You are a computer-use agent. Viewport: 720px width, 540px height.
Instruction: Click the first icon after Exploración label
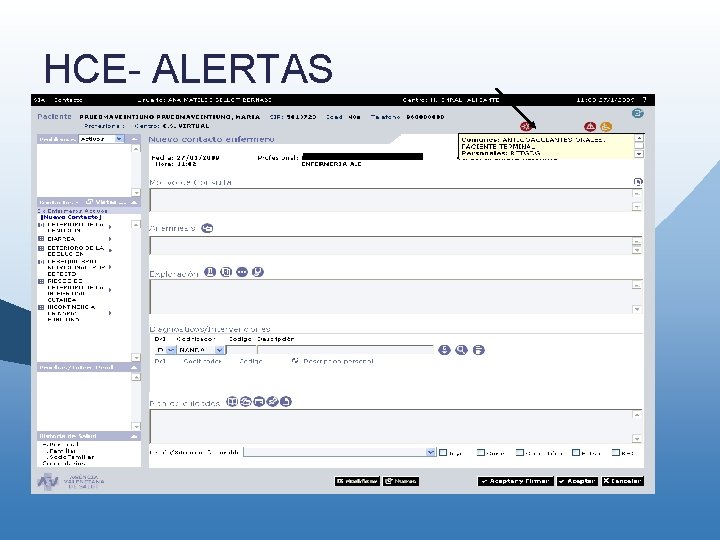[x=210, y=272]
